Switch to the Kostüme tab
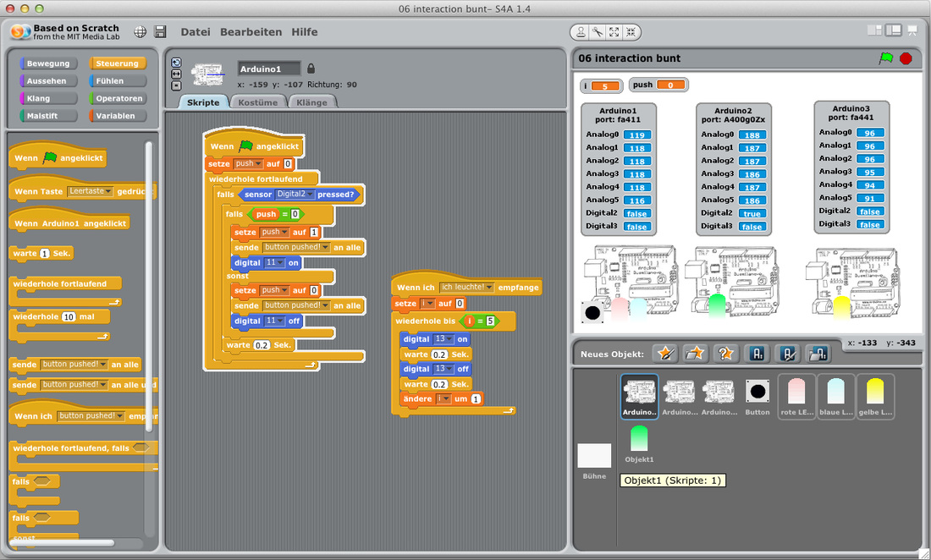The image size is (931, 560). (x=257, y=102)
